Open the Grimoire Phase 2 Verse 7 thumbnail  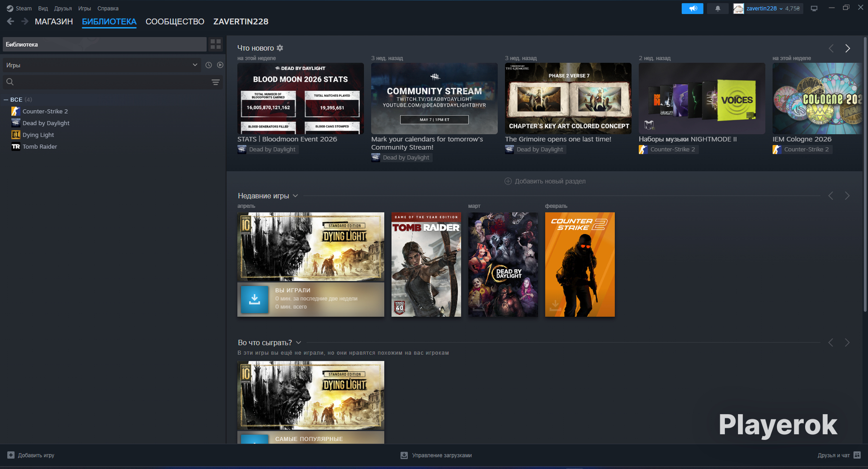[x=568, y=98]
